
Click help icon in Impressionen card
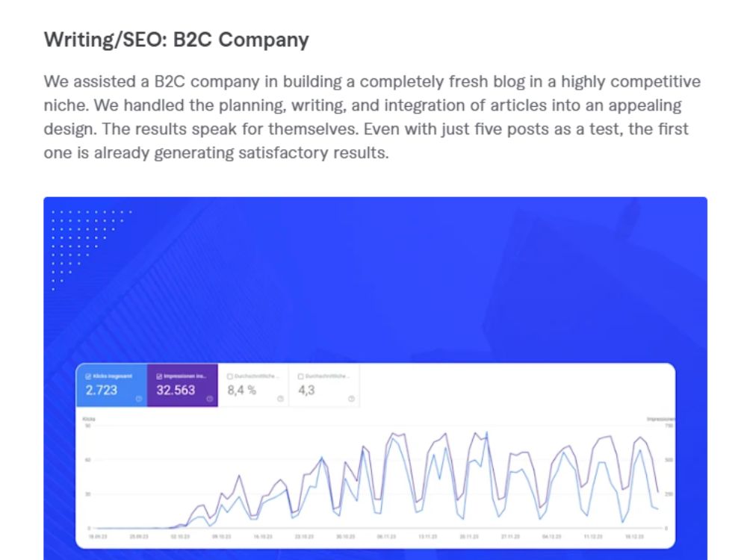coord(210,399)
